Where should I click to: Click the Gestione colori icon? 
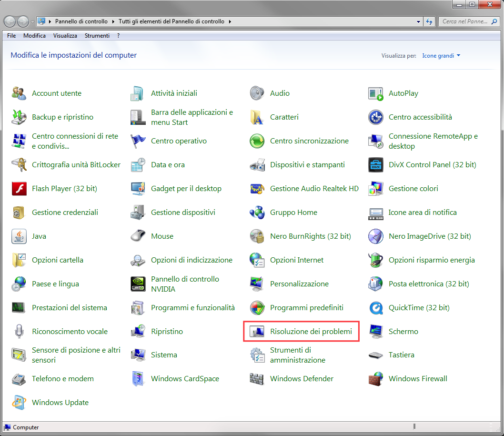[375, 188]
